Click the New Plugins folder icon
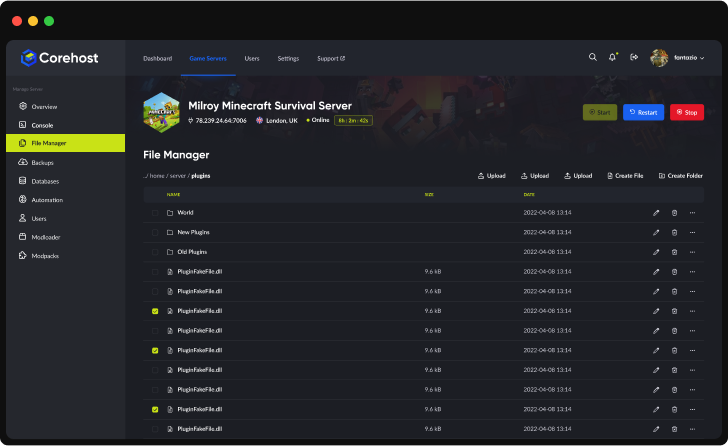 [170, 232]
